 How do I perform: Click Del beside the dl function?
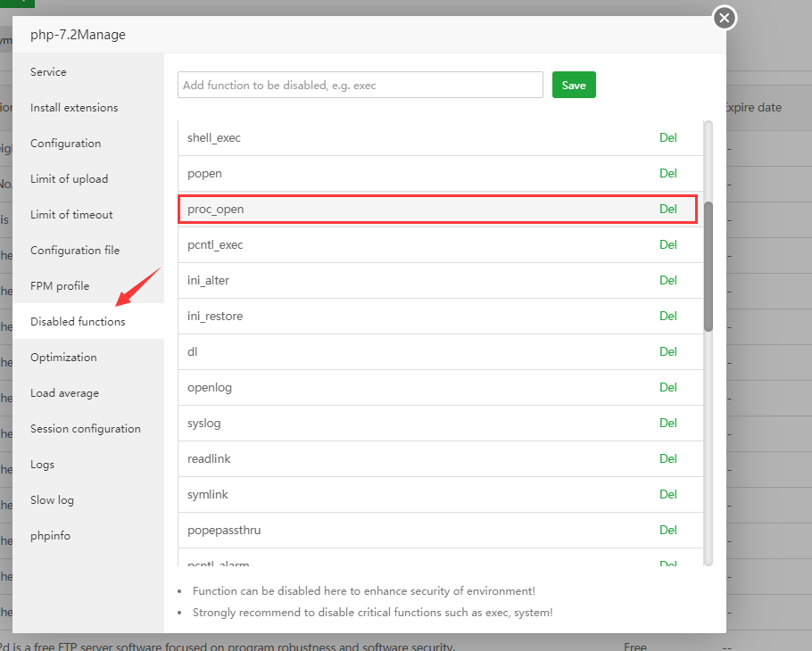coord(667,351)
